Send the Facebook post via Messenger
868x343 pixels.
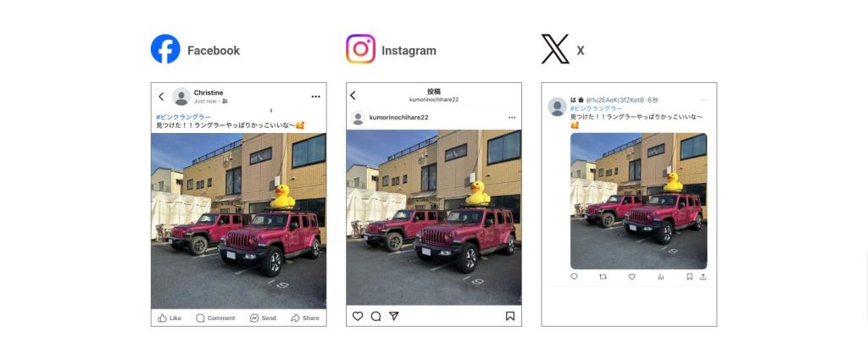pyautogui.click(x=263, y=318)
